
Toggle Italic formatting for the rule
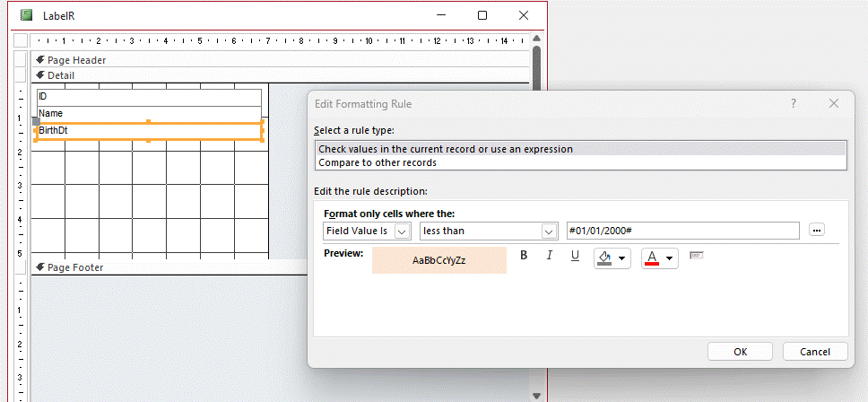(550, 257)
